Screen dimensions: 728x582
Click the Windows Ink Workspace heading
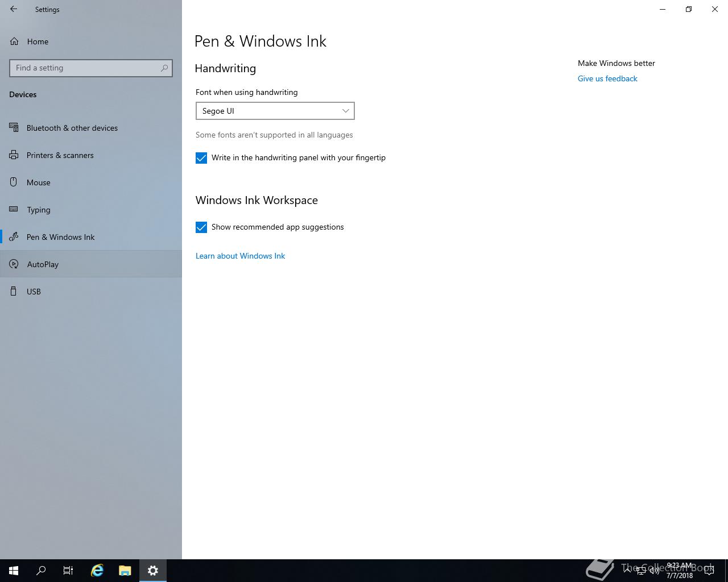(257, 200)
